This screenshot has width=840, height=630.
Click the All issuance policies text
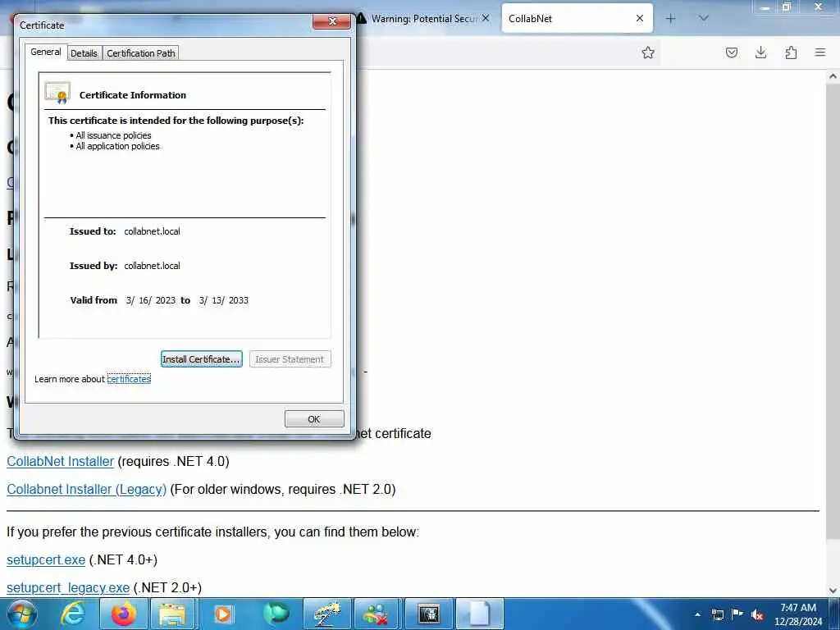(113, 135)
